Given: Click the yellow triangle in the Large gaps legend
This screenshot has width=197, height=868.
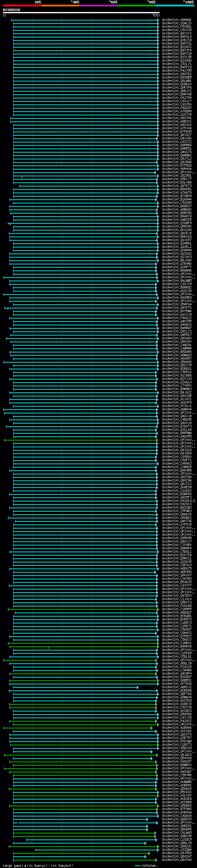Looking at the screenshot, I should click(25, 865).
